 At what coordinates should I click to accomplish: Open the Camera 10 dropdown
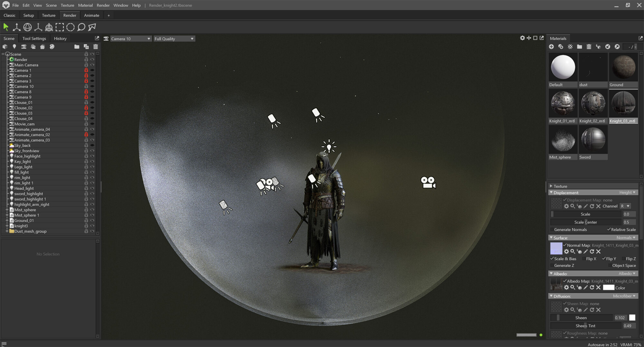pyautogui.click(x=131, y=39)
